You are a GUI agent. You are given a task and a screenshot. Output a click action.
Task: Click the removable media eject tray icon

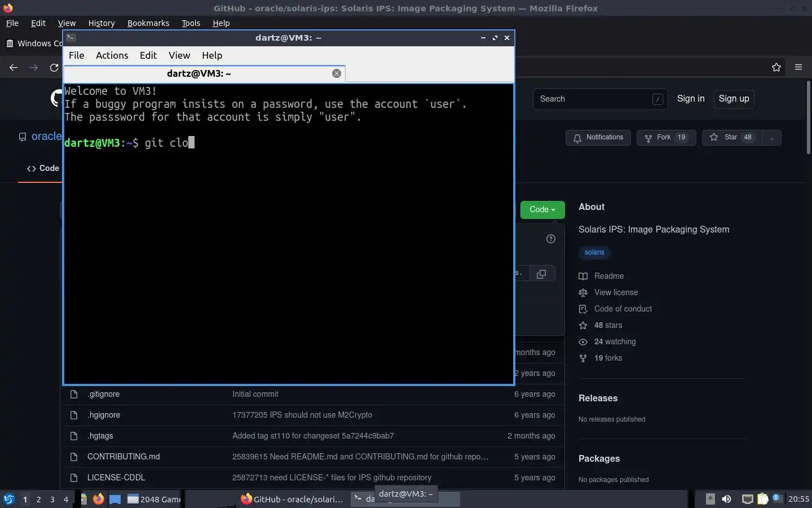click(x=710, y=499)
